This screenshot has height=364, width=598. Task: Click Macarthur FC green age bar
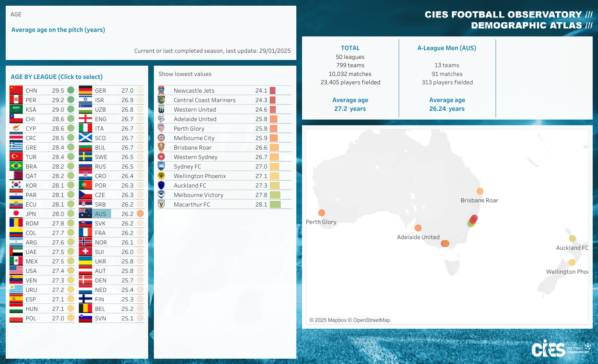click(x=275, y=204)
